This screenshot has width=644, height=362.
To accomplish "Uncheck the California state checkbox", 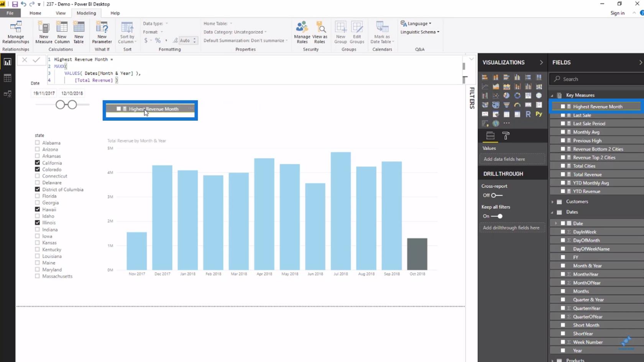I will [x=37, y=162].
